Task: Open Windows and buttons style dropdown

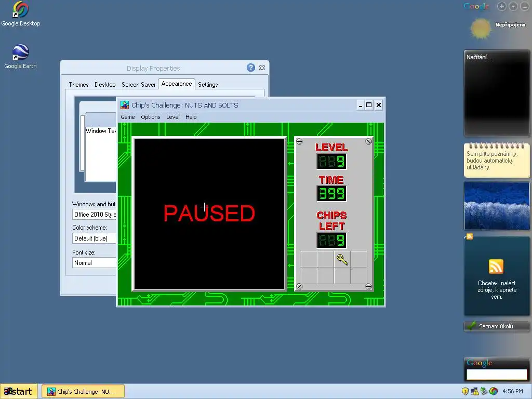Action: click(95, 215)
